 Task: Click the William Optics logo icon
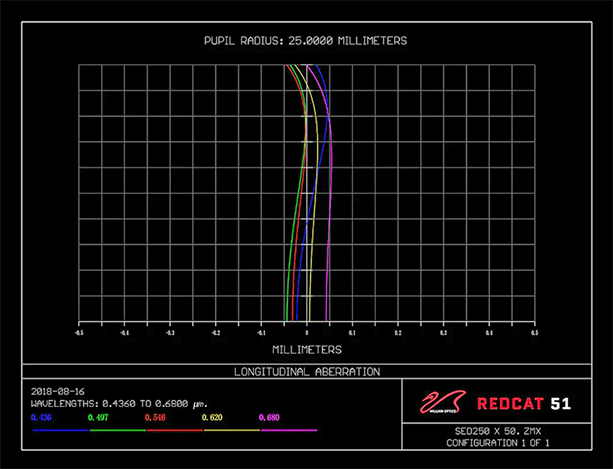[440, 402]
